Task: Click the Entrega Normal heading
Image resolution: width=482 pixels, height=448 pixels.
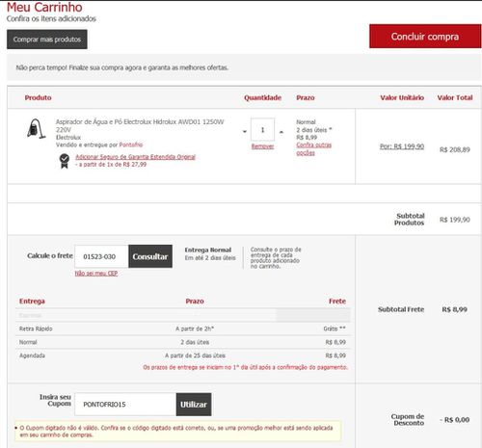Action: tap(208, 250)
